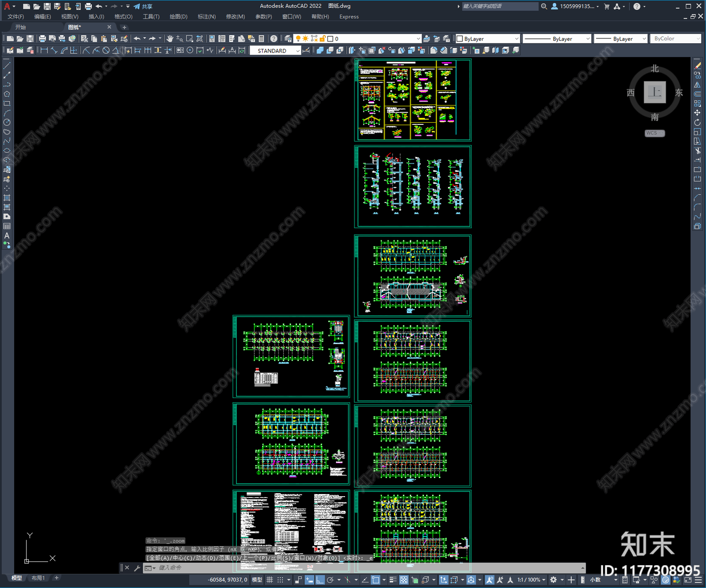This screenshot has width=706, height=588.
Task: Select the Linear dimension tool
Action: 44,50
